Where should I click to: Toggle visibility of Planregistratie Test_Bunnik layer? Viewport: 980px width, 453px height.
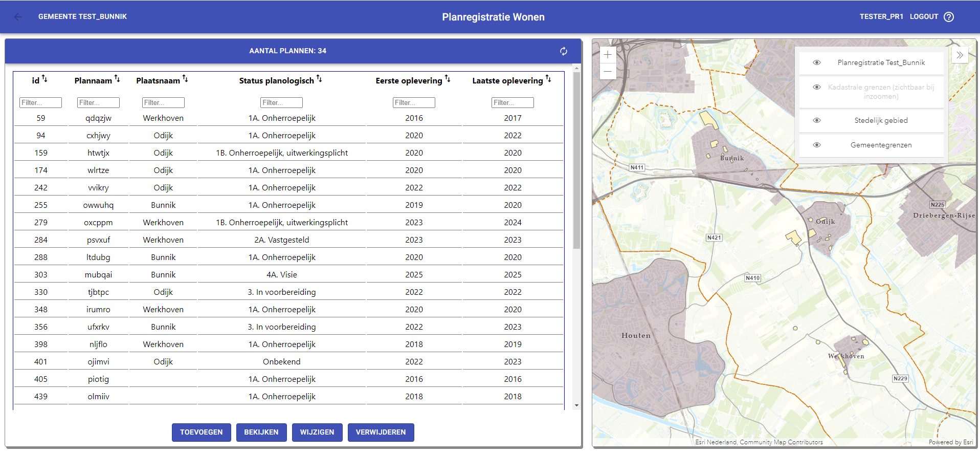[817, 63]
